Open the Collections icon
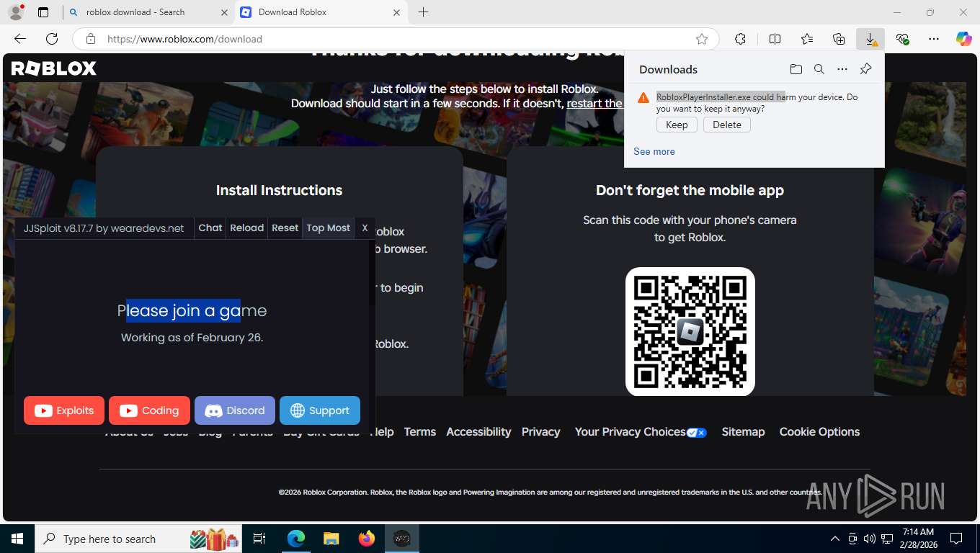This screenshot has height=553, width=980. (x=839, y=39)
